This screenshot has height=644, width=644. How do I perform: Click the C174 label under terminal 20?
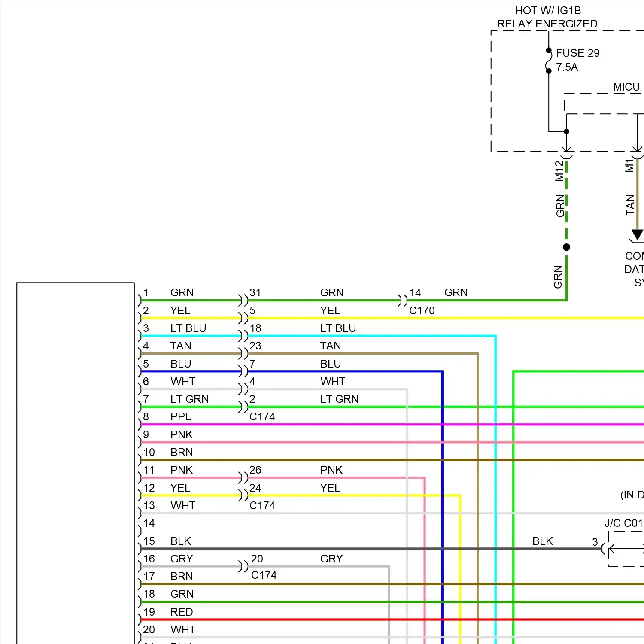pos(264,575)
